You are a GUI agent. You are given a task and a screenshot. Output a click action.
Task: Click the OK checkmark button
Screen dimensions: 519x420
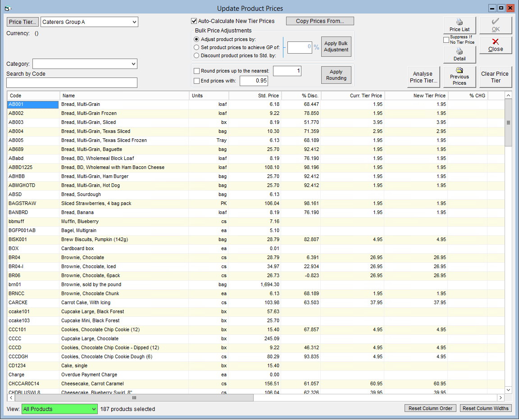pyautogui.click(x=496, y=25)
